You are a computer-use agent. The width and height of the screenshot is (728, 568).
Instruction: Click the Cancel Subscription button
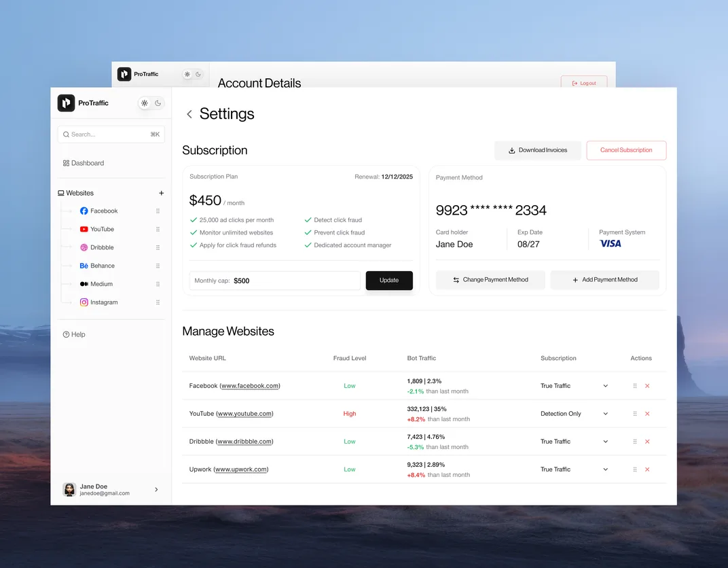(x=626, y=150)
